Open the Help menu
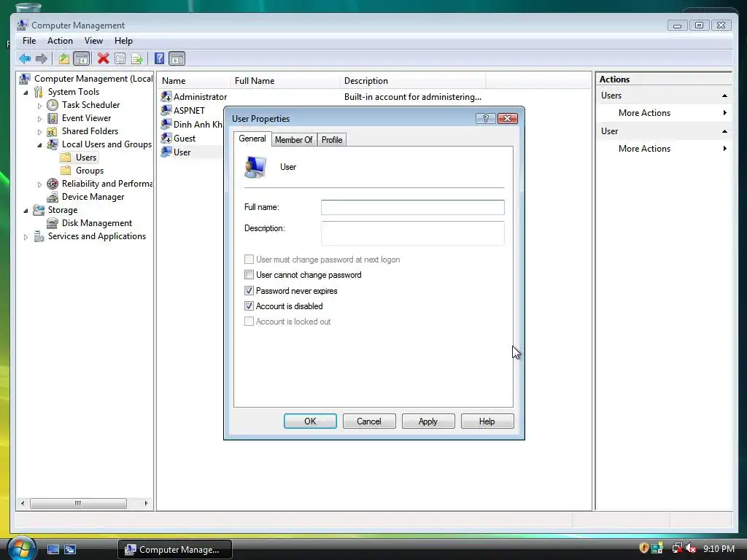 (123, 41)
